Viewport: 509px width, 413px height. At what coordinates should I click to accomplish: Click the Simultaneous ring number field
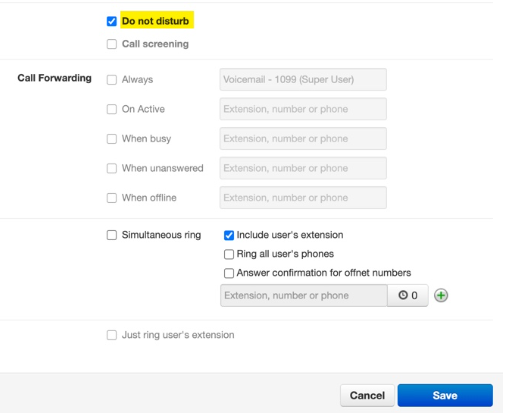[x=304, y=295]
